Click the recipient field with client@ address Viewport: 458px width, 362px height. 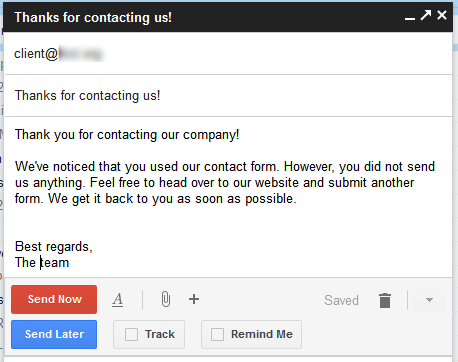point(228,54)
